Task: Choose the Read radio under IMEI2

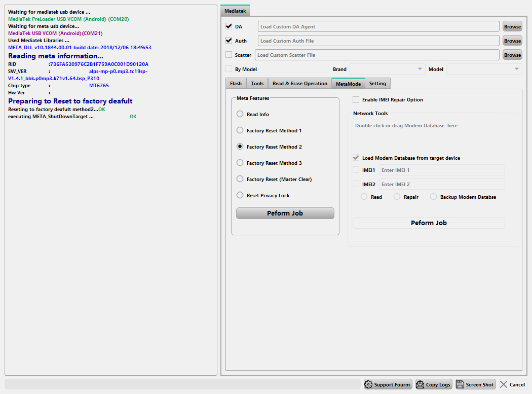Action: tap(364, 197)
